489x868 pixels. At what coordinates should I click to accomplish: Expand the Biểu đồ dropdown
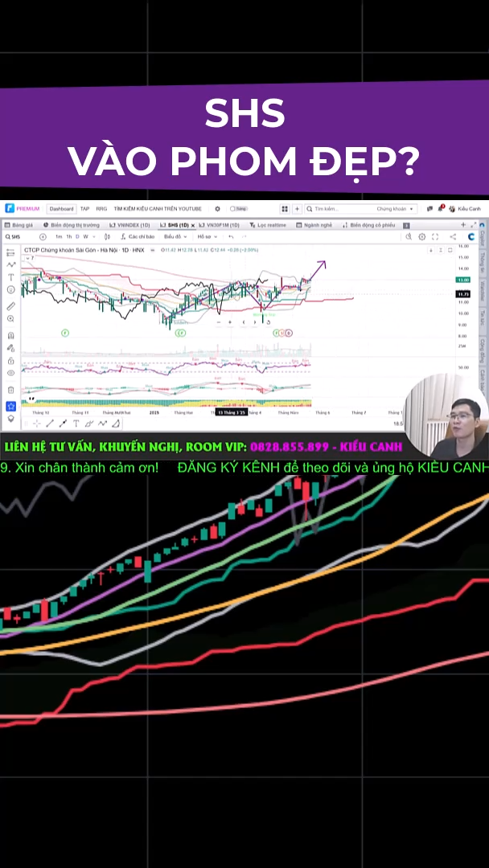175,237
